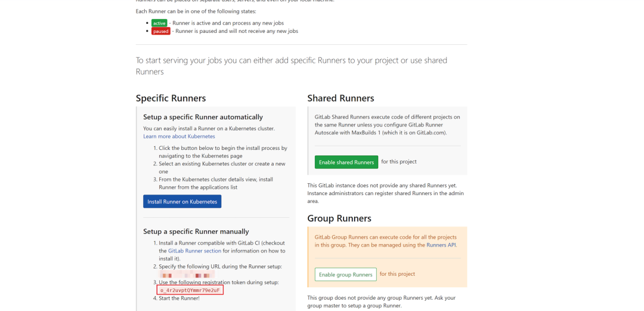Click 'Select an existing Kubernetes cluster' step
The height and width of the screenshot is (311, 644).
(x=222, y=167)
